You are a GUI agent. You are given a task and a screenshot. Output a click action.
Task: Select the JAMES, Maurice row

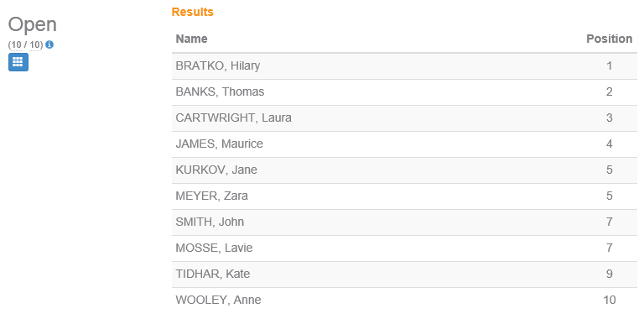click(404, 144)
